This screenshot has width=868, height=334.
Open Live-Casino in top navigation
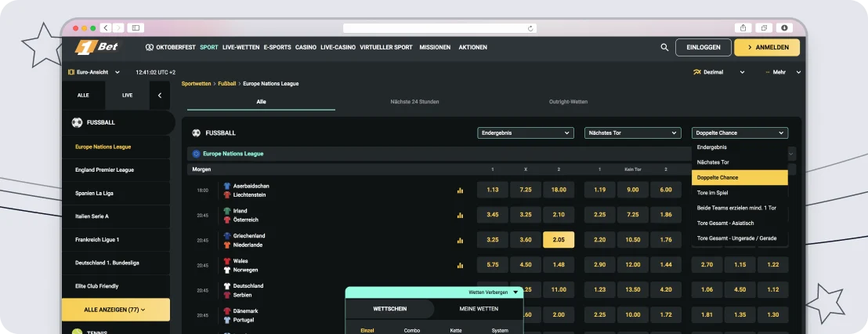coord(338,48)
